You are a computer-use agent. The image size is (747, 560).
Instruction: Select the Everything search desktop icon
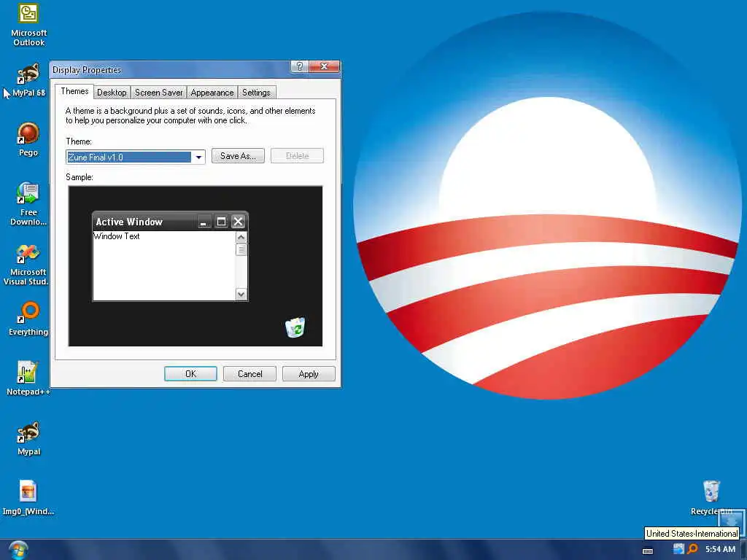28,318
